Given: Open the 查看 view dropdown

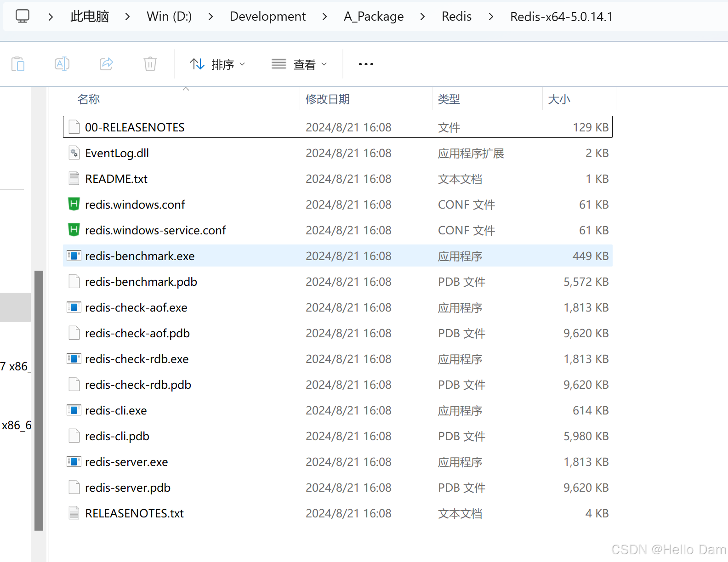Looking at the screenshot, I should click(299, 64).
